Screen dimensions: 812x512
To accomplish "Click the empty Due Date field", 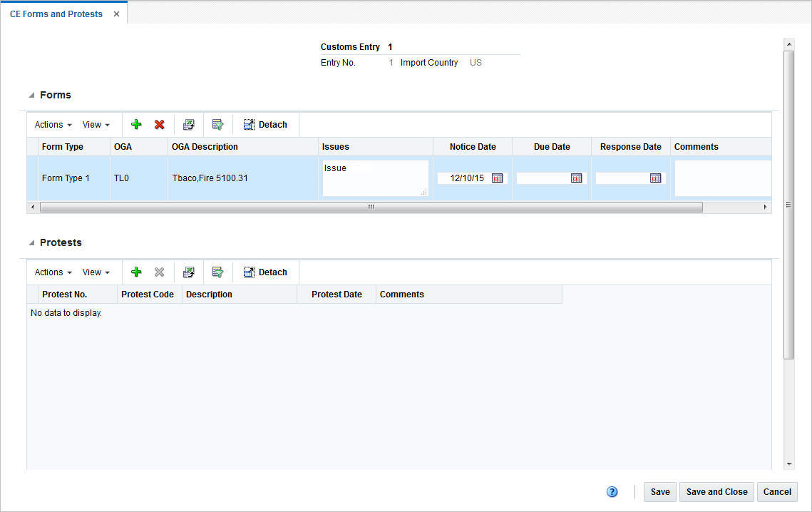I will point(543,178).
